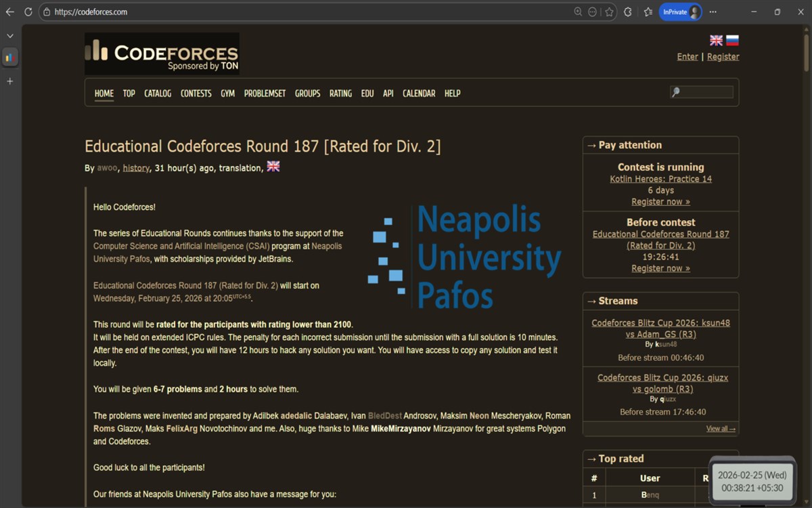This screenshot has height=508, width=812.
Task: Open the favorites list icon
Action: click(x=648, y=12)
